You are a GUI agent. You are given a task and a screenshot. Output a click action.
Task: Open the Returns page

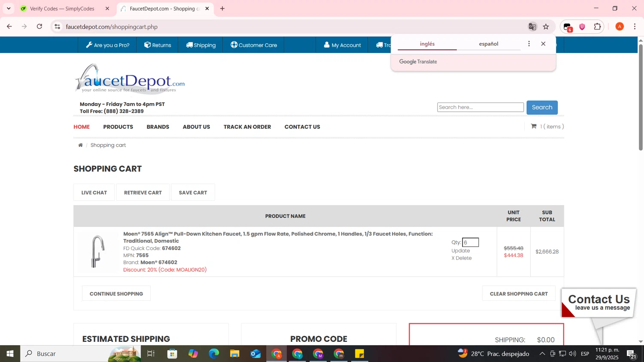coord(158,45)
